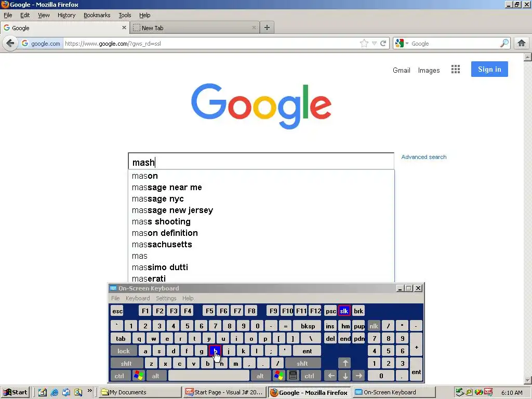The height and width of the screenshot is (399, 532).
Task: Toggle the right shft key
Action: (303, 363)
